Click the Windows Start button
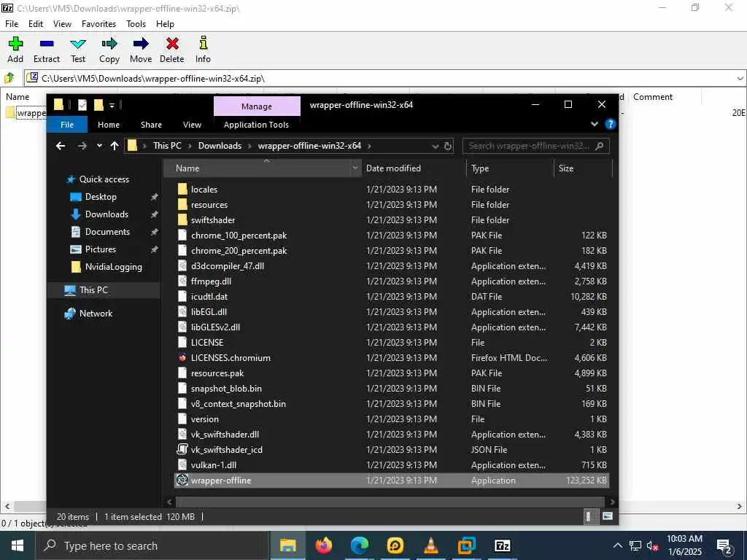747x560 pixels. 18,545
